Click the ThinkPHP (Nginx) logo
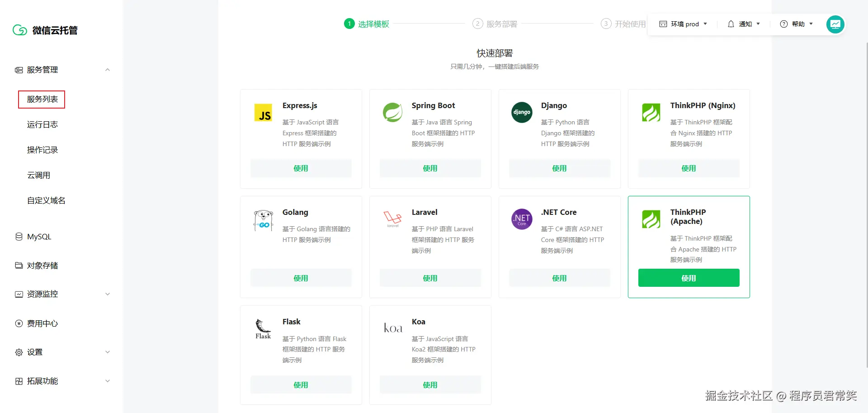The width and height of the screenshot is (868, 413). [x=651, y=113]
